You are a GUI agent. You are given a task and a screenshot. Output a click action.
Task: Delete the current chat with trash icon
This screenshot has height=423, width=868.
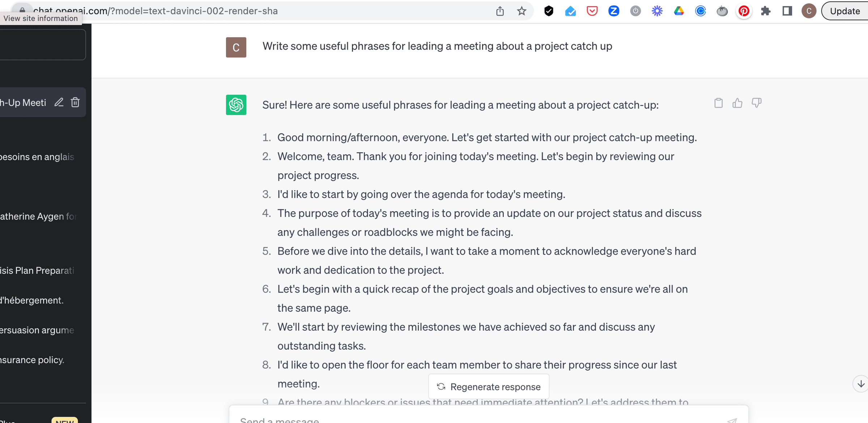click(x=75, y=102)
